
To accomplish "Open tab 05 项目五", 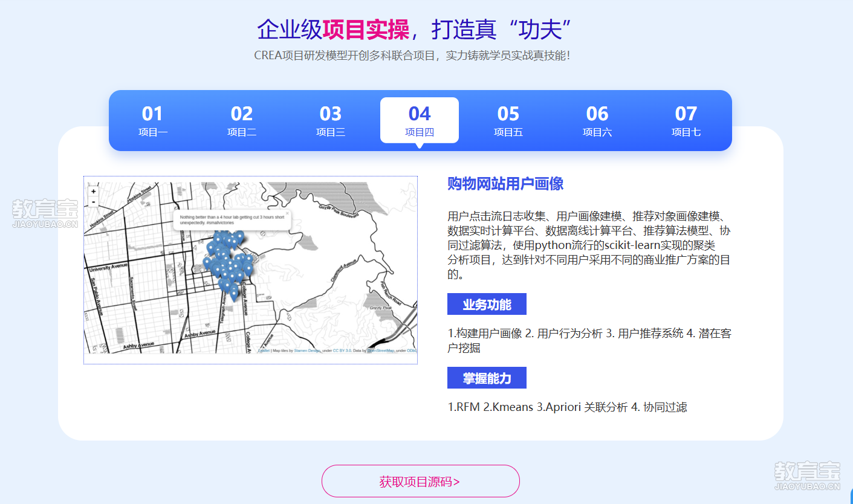I will click(508, 121).
